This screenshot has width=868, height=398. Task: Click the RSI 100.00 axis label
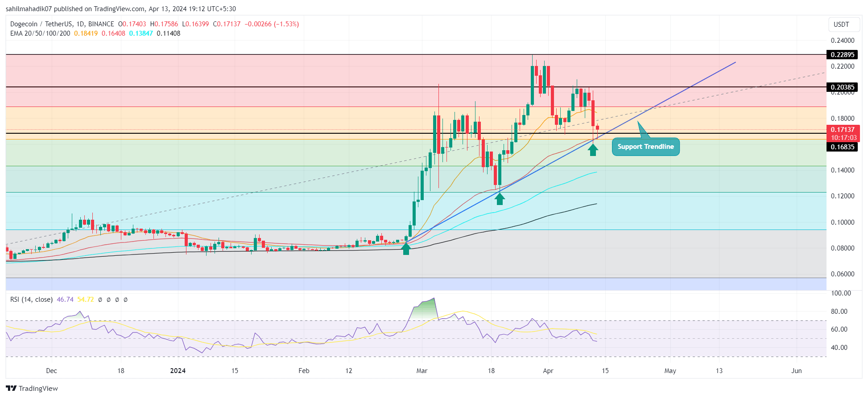coord(841,293)
